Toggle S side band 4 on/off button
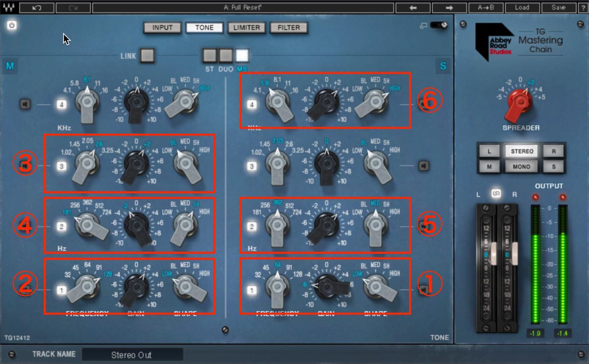 tap(252, 105)
